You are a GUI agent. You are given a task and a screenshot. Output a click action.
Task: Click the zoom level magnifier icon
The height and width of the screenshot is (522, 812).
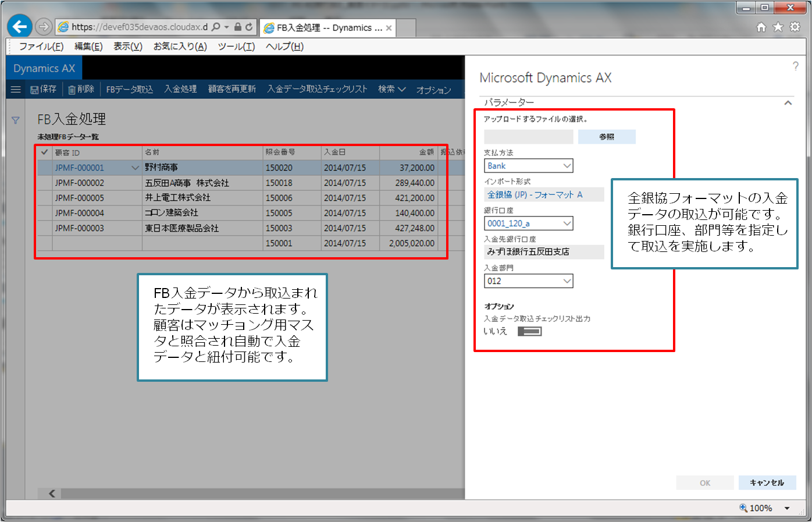pos(743,507)
